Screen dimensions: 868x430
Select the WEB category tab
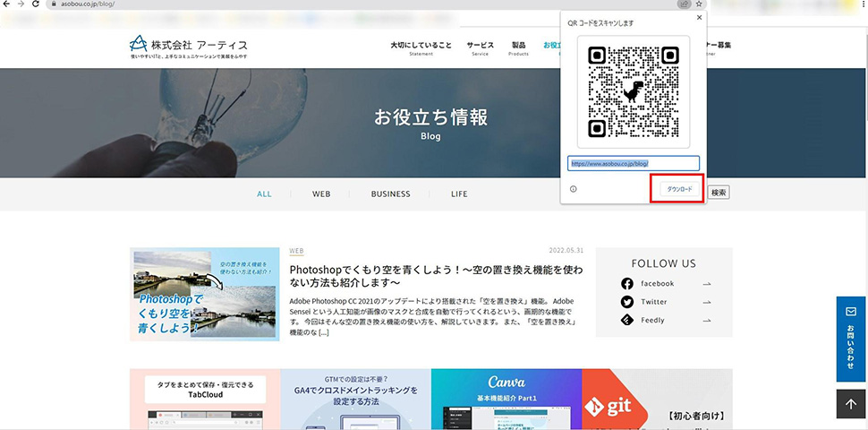click(321, 193)
